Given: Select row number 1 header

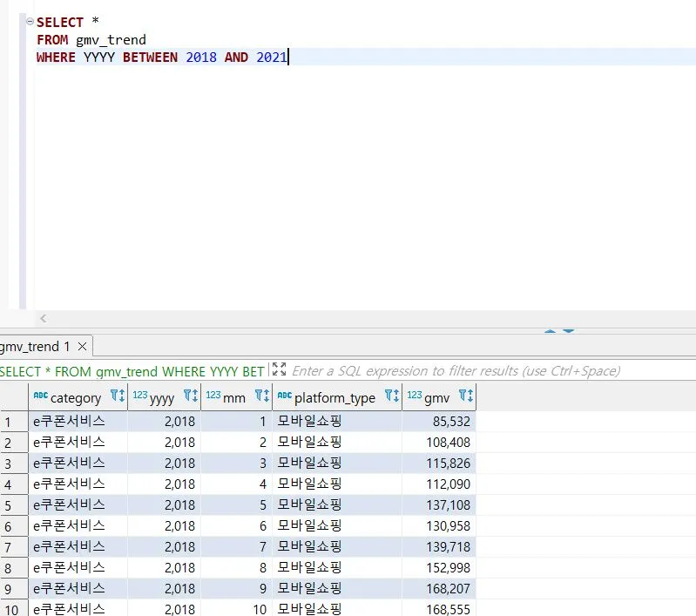Looking at the screenshot, I should click(14, 422).
